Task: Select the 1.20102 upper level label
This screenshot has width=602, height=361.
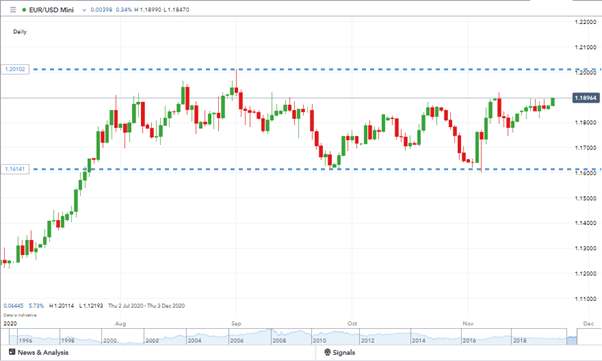Action: (15, 69)
